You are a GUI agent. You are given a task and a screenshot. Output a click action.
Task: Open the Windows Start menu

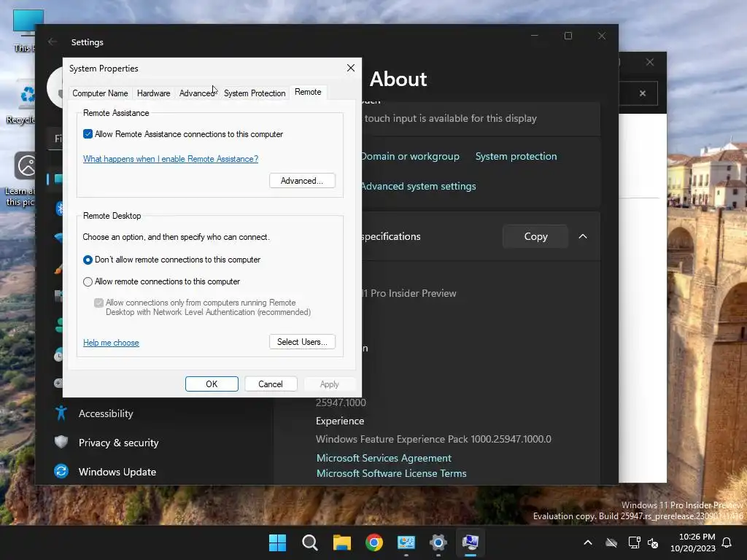277,542
